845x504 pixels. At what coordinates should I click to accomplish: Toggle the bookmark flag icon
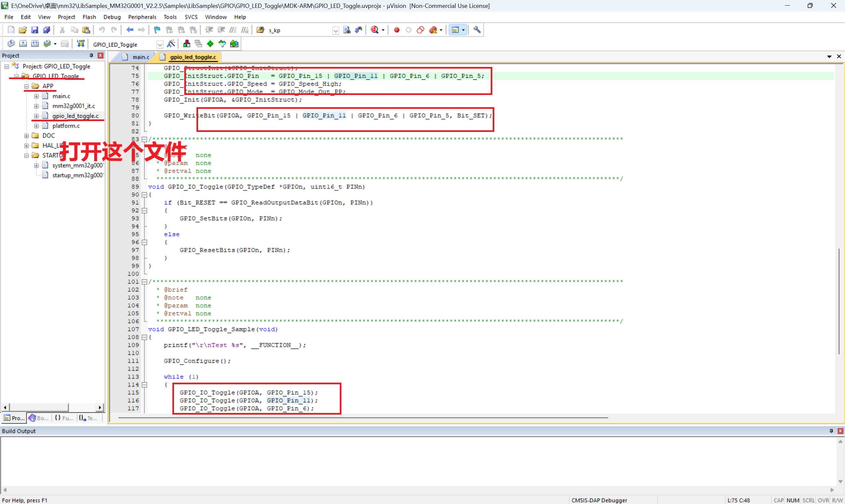[157, 30]
